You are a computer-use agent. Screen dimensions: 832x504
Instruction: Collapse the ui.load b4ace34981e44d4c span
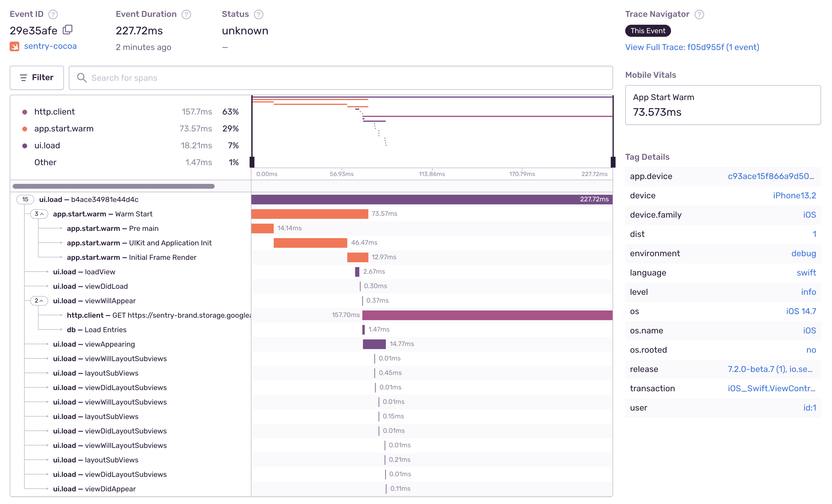(x=24, y=199)
